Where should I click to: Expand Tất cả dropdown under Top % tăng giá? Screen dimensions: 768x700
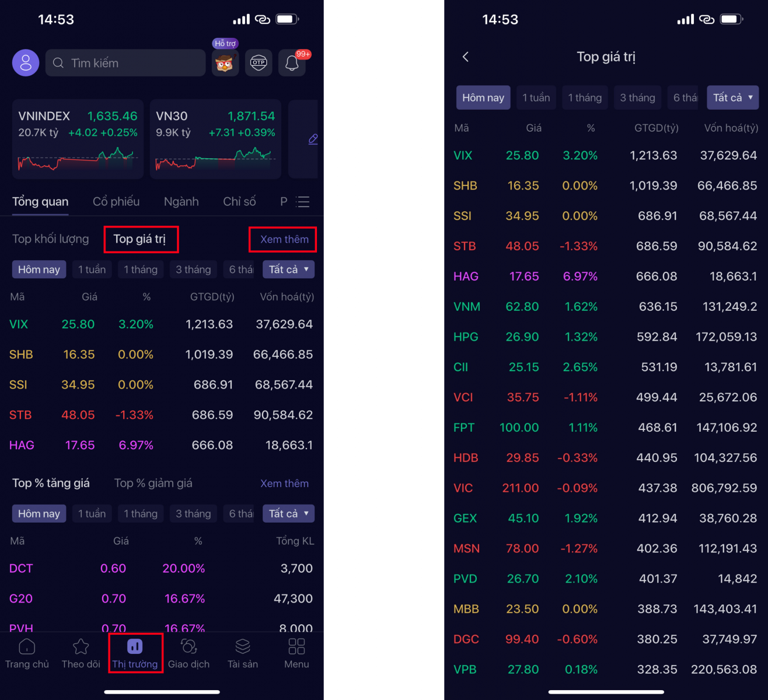click(x=289, y=513)
